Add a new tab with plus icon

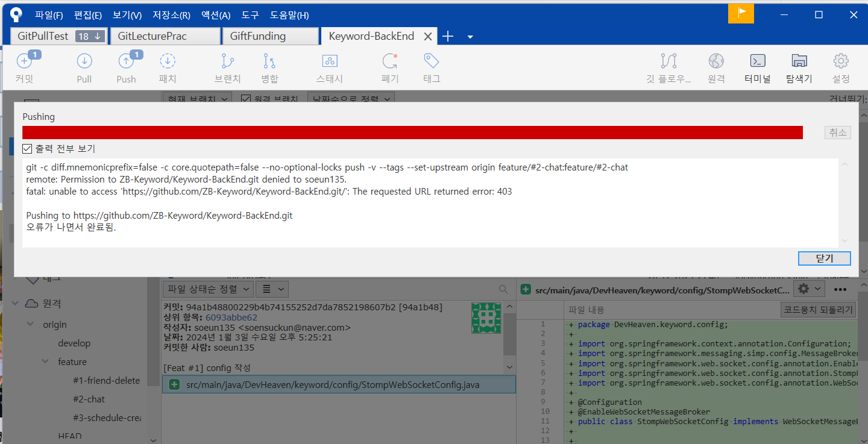click(x=448, y=36)
